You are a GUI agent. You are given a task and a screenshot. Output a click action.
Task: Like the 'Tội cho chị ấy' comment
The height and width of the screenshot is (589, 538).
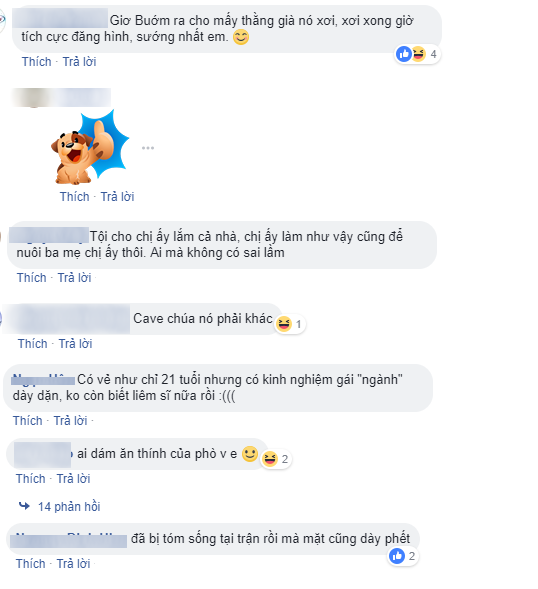[x=32, y=278]
